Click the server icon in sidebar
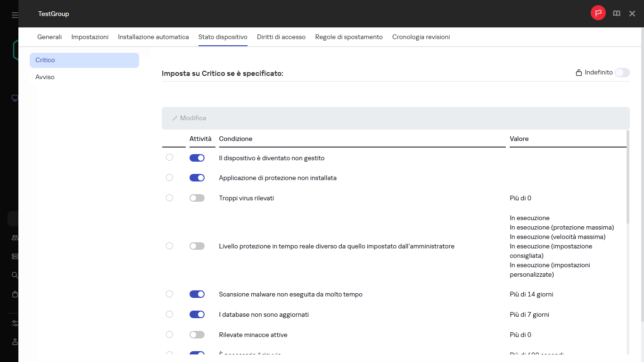The height and width of the screenshot is (362, 644). click(x=14, y=256)
